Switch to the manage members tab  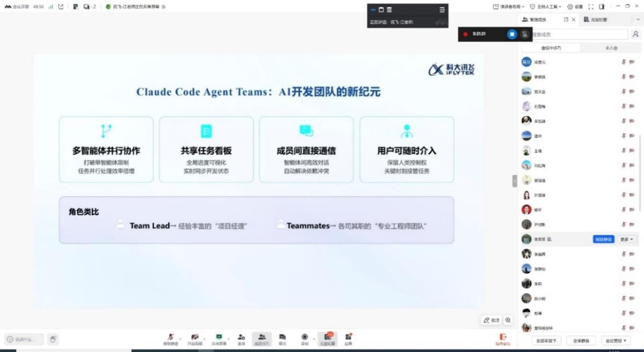pyautogui.click(x=534, y=19)
